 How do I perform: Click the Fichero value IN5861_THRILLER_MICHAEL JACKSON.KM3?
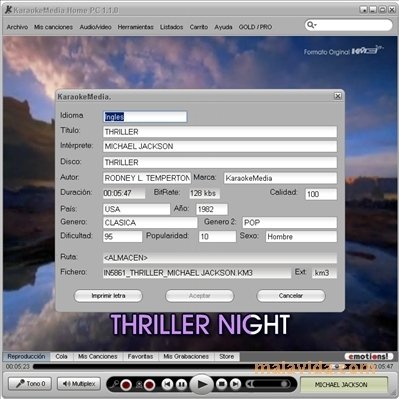(197, 273)
